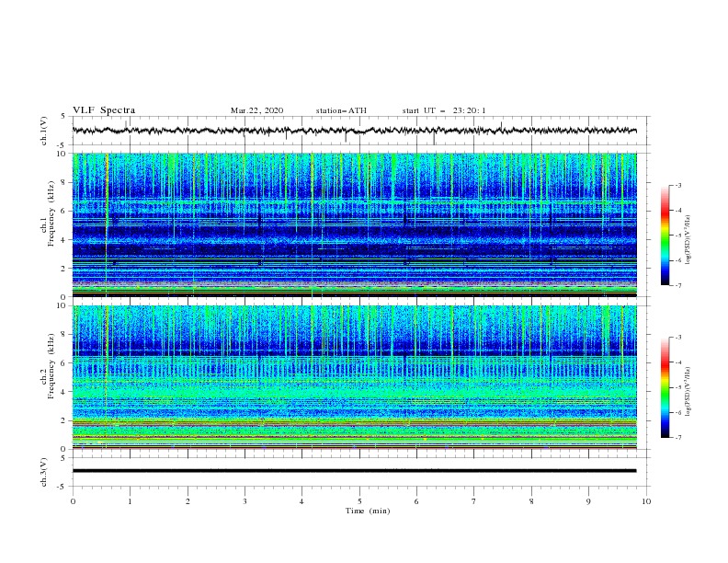Click the ch.1 waveform trace panel

pyautogui.click(x=361, y=131)
